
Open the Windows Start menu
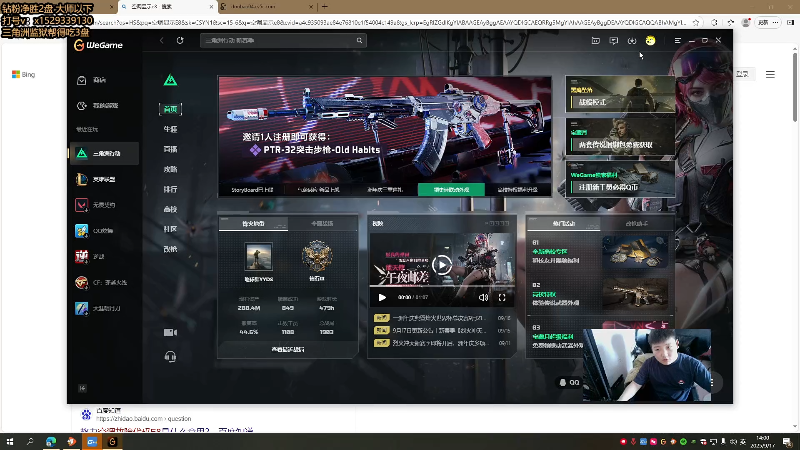pos(10,442)
